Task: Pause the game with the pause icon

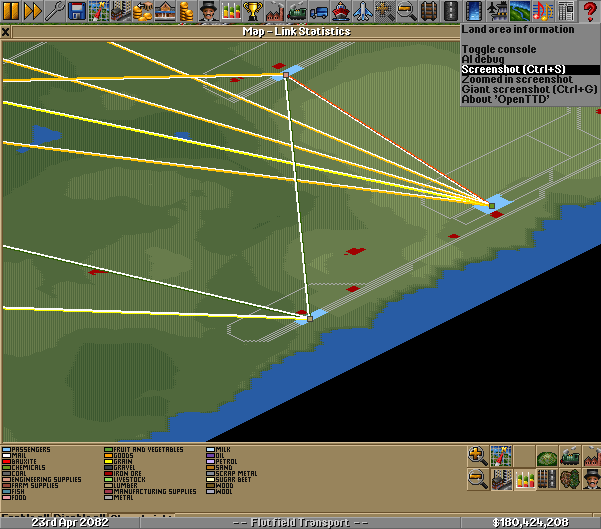Action: point(10,11)
